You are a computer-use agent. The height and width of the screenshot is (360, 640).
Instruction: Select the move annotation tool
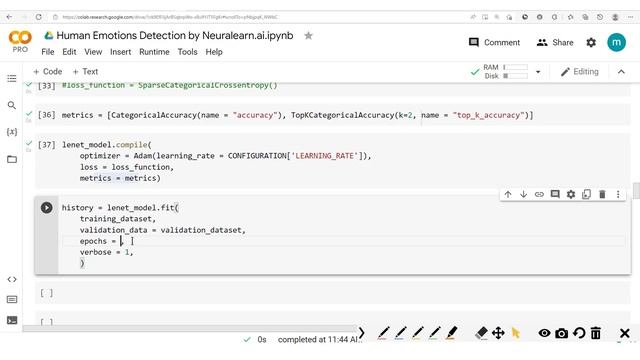coord(498,333)
